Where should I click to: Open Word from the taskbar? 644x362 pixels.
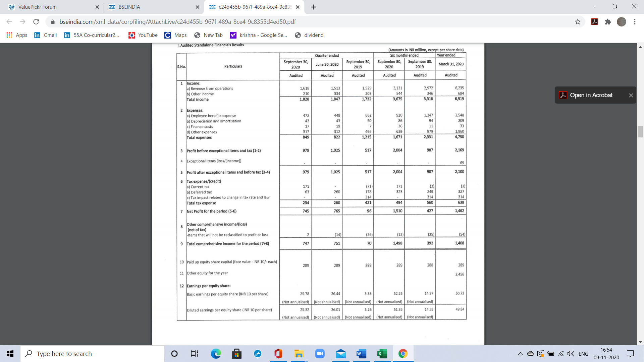tap(361, 354)
